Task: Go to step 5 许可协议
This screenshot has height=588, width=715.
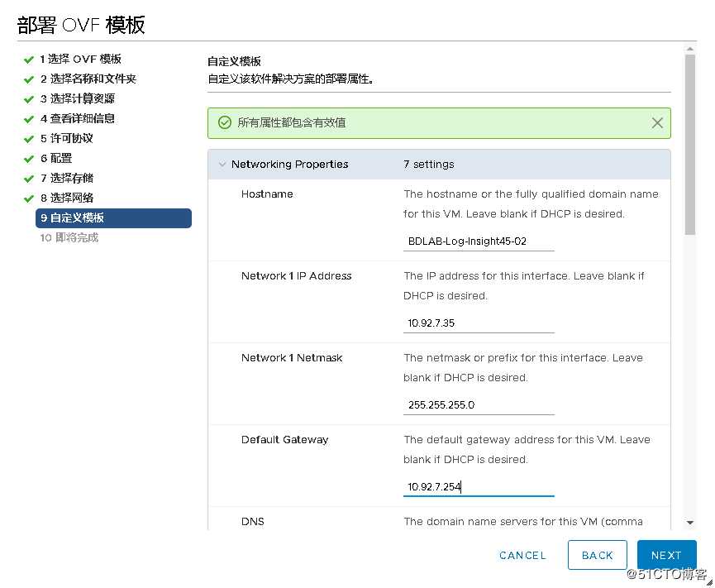Action: [x=67, y=138]
